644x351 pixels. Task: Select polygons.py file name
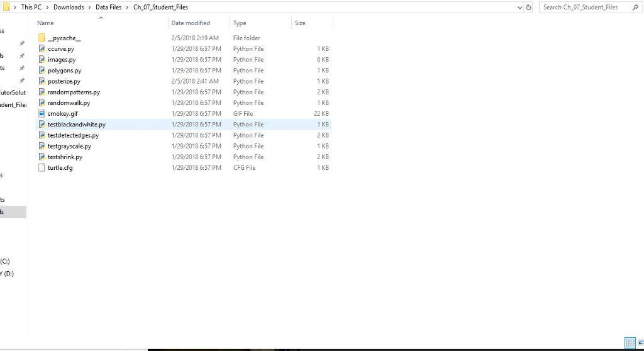(65, 70)
